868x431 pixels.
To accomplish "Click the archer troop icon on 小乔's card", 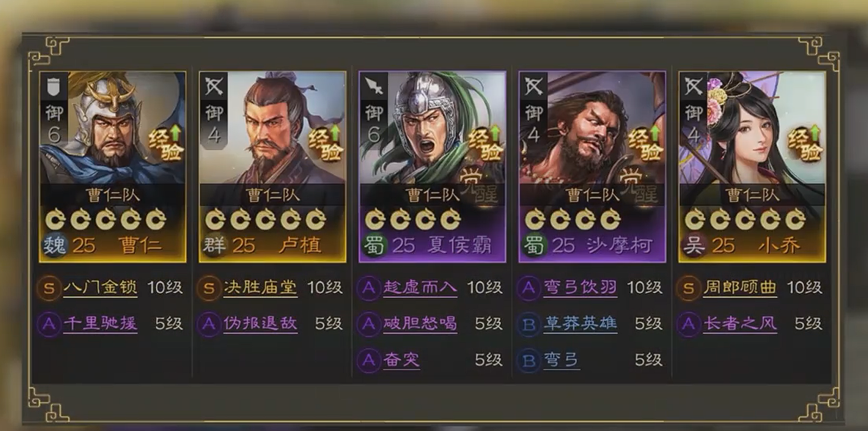I will tap(693, 86).
